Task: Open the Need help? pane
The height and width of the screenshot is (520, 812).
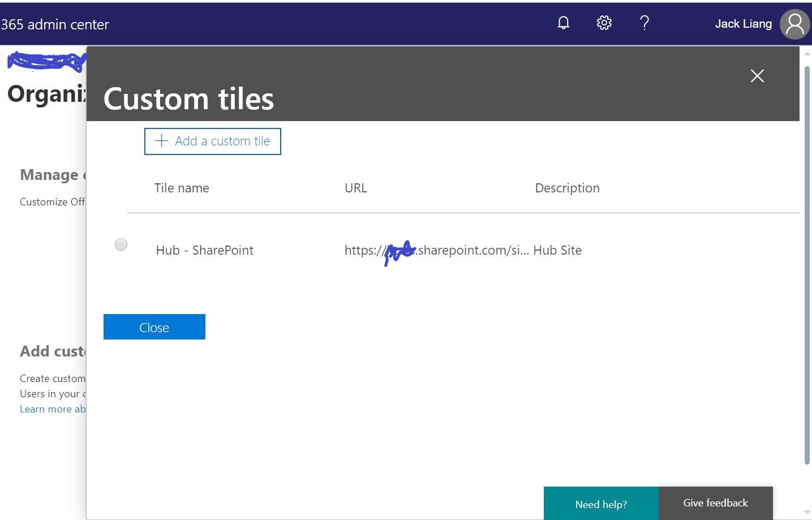Action: click(601, 504)
